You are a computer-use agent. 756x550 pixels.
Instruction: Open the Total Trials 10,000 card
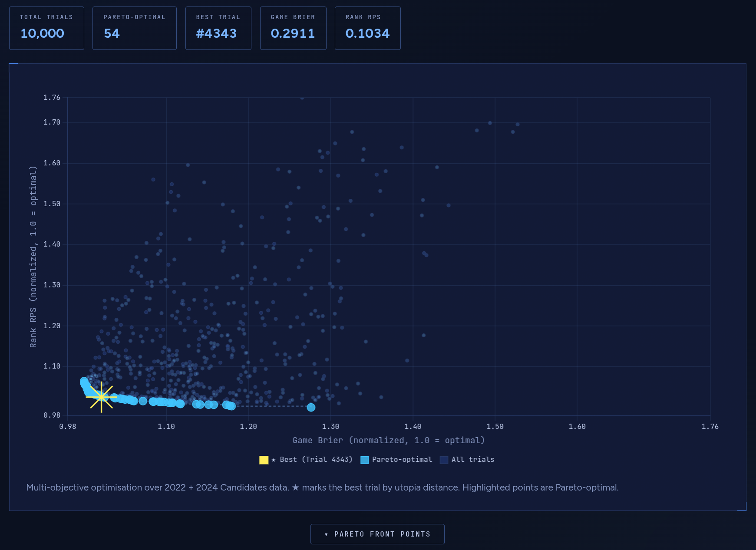coord(46,28)
